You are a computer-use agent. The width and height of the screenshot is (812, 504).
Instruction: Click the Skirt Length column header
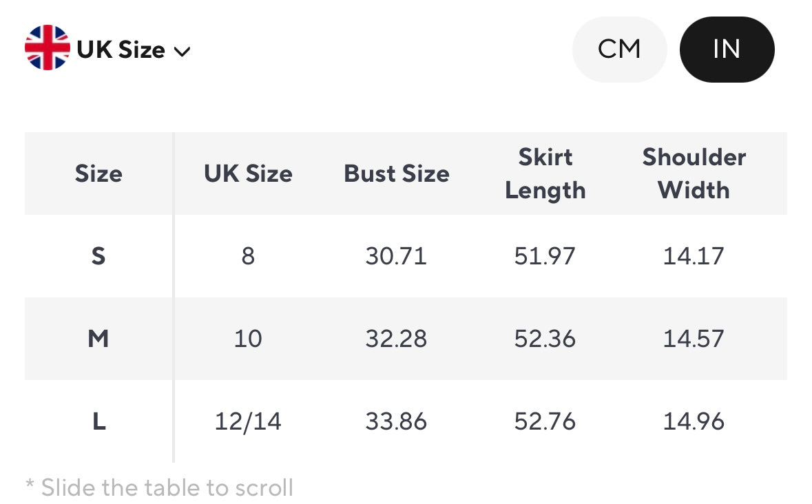pyautogui.click(x=545, y=174)
